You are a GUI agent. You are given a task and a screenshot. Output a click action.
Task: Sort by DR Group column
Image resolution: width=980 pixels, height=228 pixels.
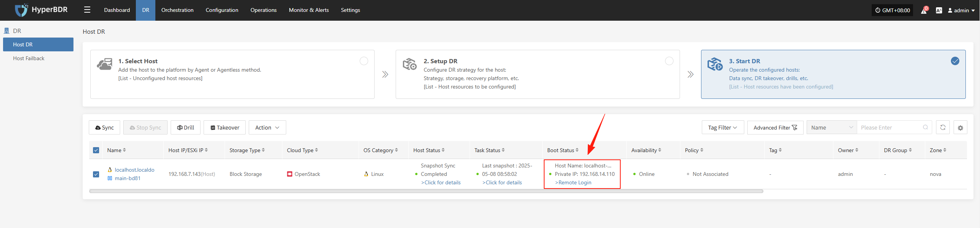(x=910, y=150)
